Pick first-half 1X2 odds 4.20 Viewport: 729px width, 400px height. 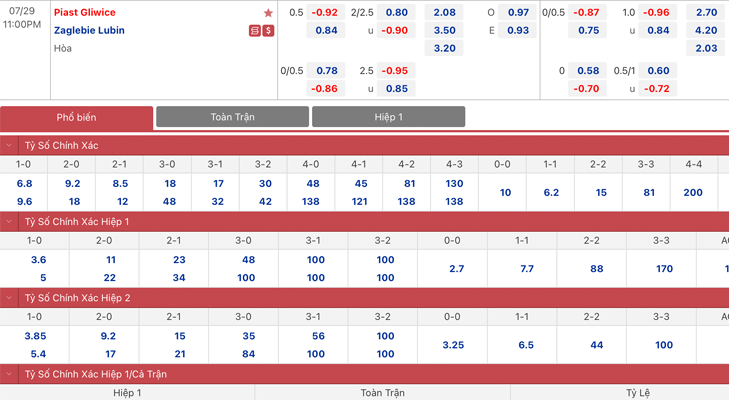point(706,31)
